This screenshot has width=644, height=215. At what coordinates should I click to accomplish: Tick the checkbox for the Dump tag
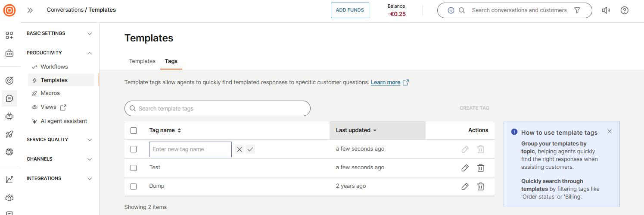tap(134, 187)
